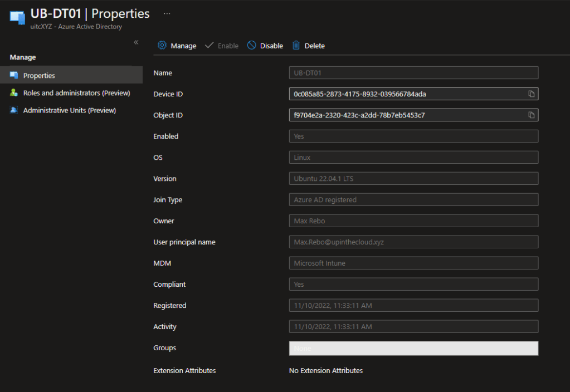Open Roles and administrators (Preview)
Image resolution: width=570 pixels, height=392 pixels.
[76, 93]
